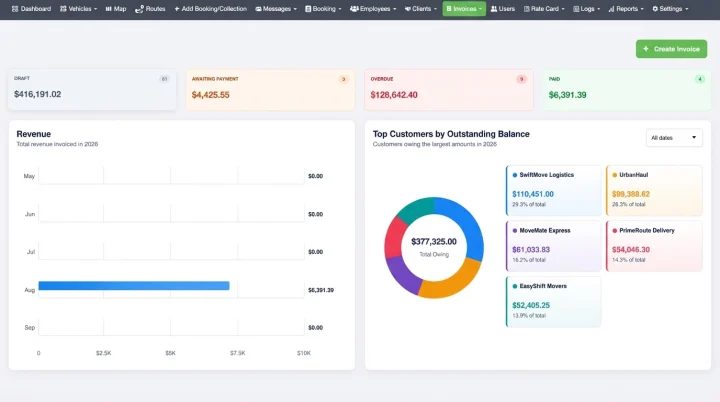Click the purple MoveMate Express legend dot

point(514,231)
